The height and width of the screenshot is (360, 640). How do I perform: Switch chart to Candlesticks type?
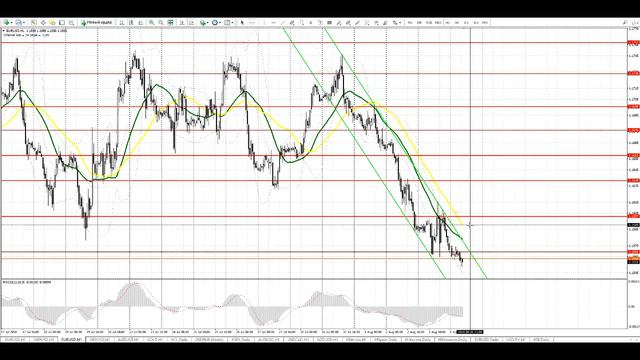coord(131,22)
